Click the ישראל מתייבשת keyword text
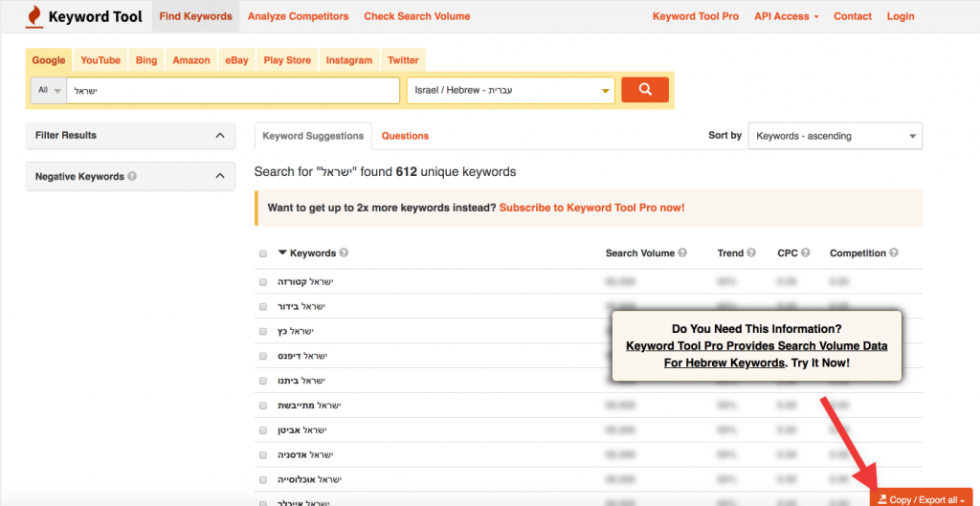This screenshot has height=506, width=980. tap(309, 407)
